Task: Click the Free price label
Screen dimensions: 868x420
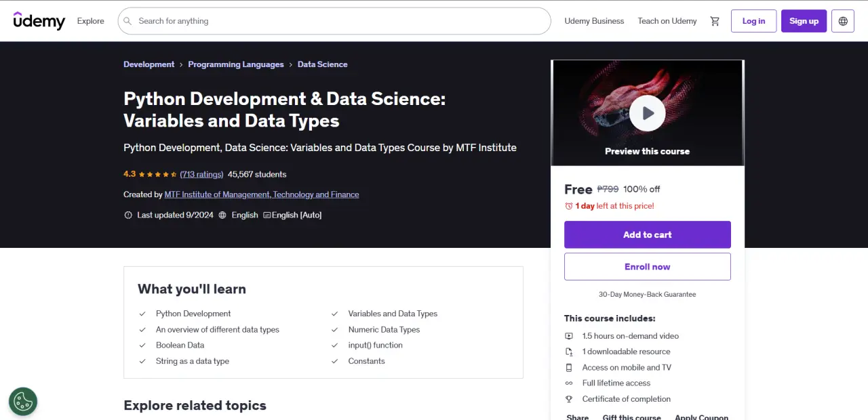Action: coord(578,190)
